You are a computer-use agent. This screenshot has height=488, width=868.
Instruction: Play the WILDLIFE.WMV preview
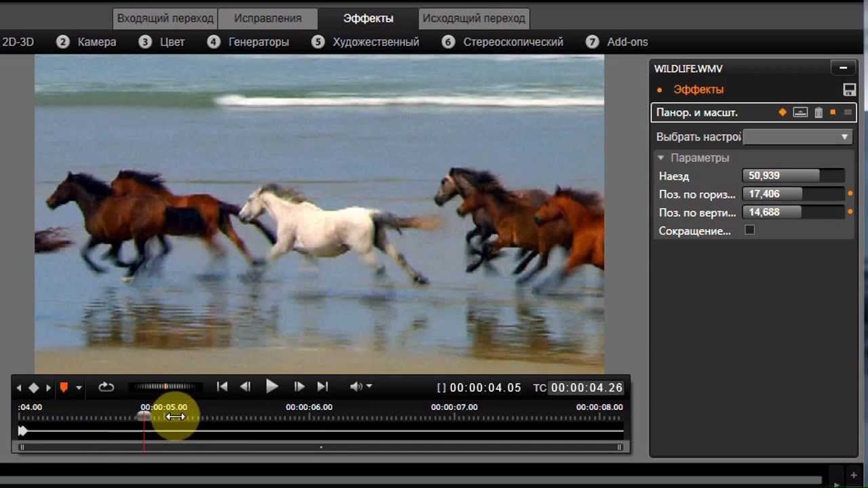click(x=272, y=386)
